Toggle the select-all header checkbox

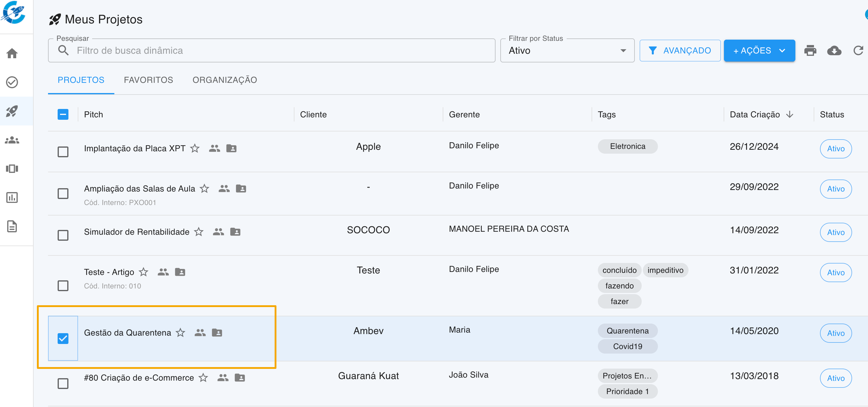pyautogui.click(x=63, y=115)
